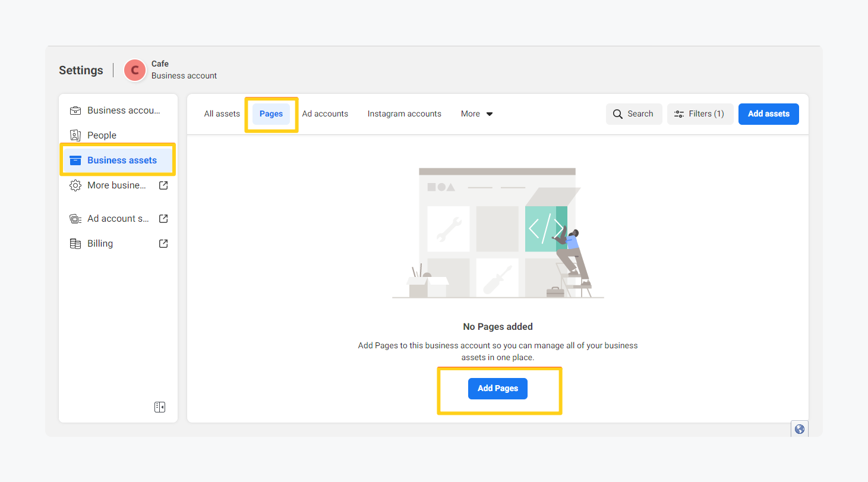Click the Billing icon in sidebar
The height and width of the screenshot is (482, 868).
click(75, 244)
